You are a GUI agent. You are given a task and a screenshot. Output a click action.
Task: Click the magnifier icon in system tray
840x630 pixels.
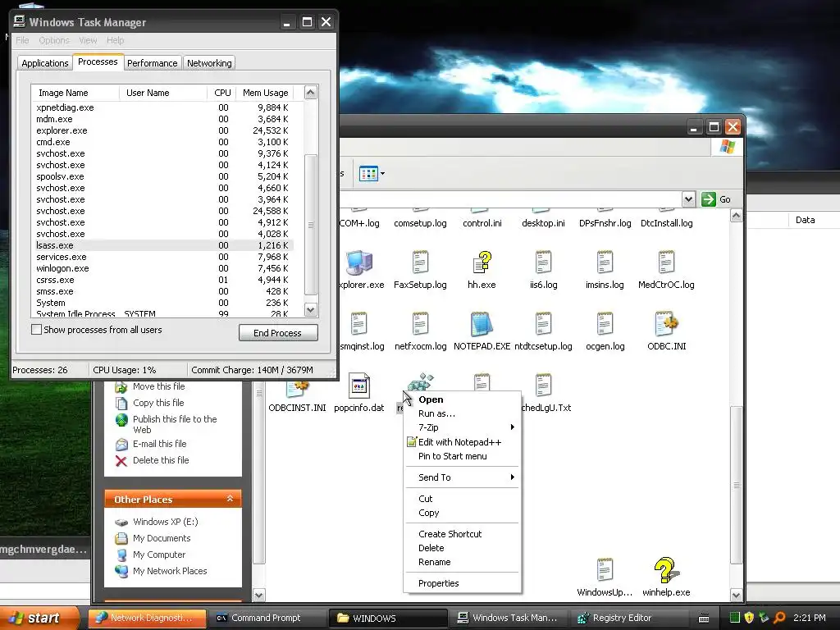(x=779, y=618)
